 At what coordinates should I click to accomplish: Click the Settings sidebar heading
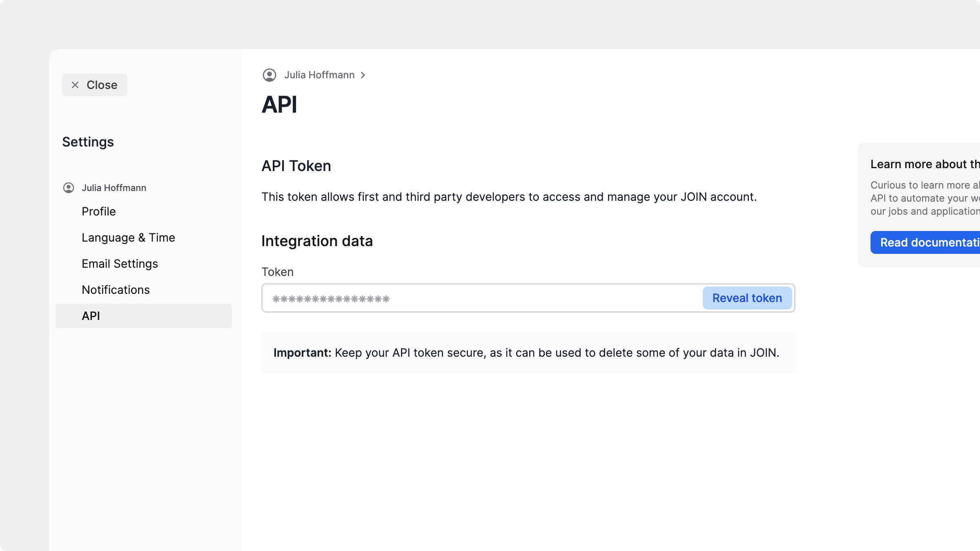tap(88, 142)
